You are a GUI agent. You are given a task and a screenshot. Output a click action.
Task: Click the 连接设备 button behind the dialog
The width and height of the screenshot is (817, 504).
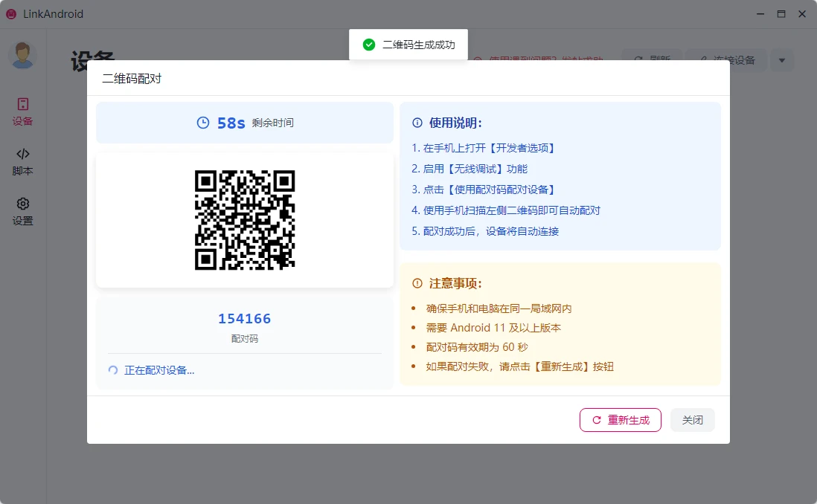pyautogui.click(x=727, y=60)
